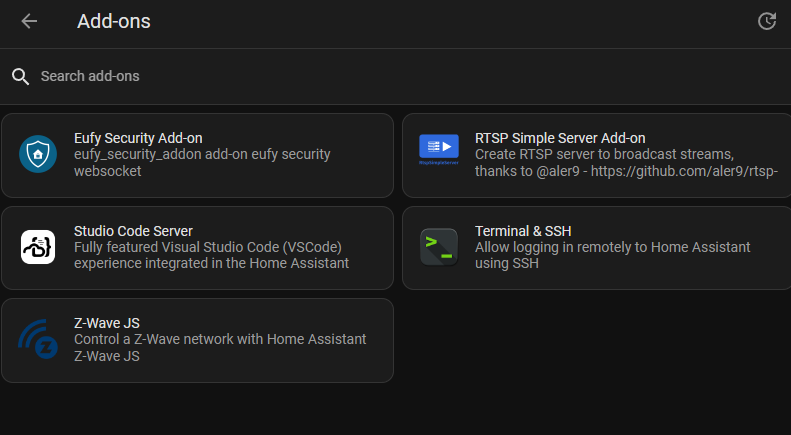Go back using the left arrow icon
The height and width of the screenshot is (435, 791).
click(29, 21)
